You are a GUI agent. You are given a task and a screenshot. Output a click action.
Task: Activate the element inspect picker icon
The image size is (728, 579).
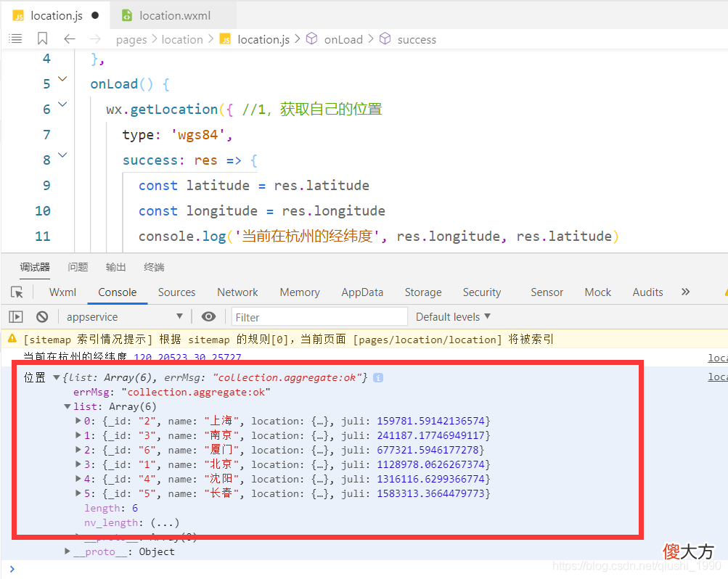tap(17, 292)
